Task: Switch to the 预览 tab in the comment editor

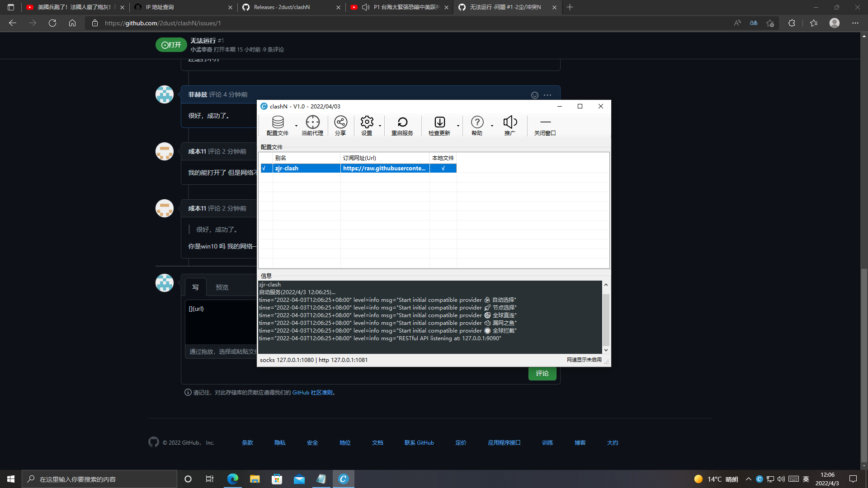Action: 222,286
